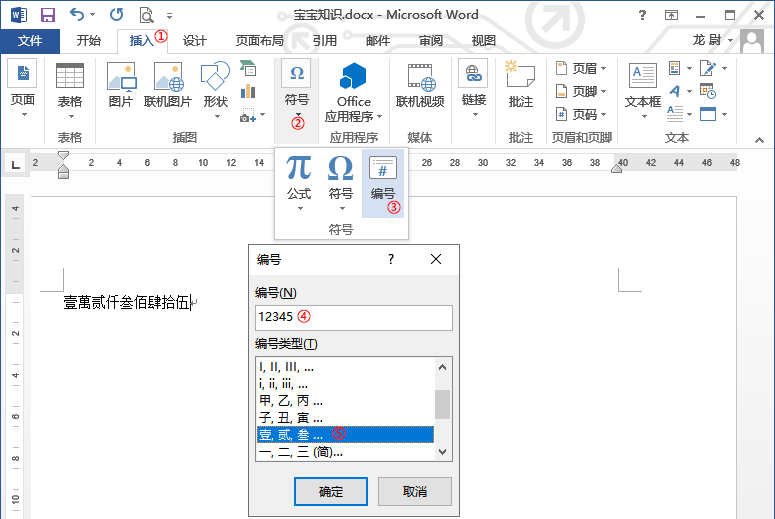Click the date and time icon in 文本 group

point(708,91)
